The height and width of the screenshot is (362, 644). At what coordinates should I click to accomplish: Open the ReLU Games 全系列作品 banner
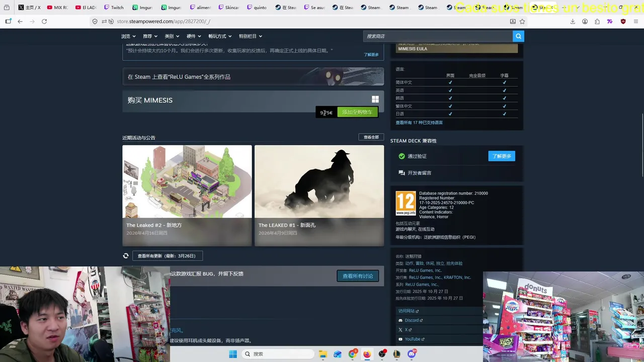(253, 76)
